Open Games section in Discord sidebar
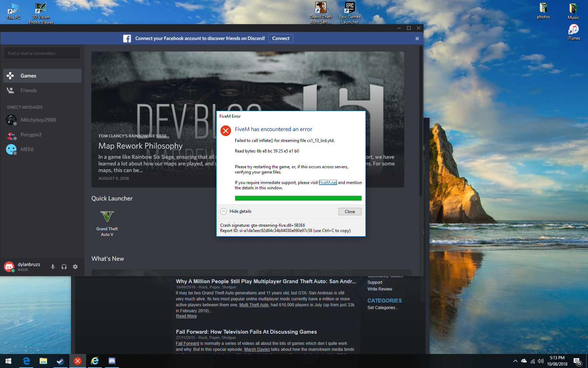This screenshot has width=588, height=368. point(42,76)
